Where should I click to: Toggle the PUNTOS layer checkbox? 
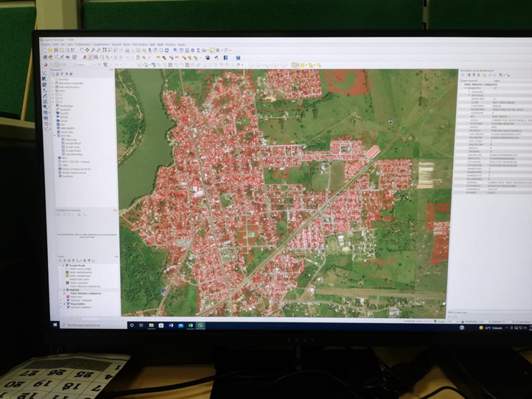click(64, 290)
